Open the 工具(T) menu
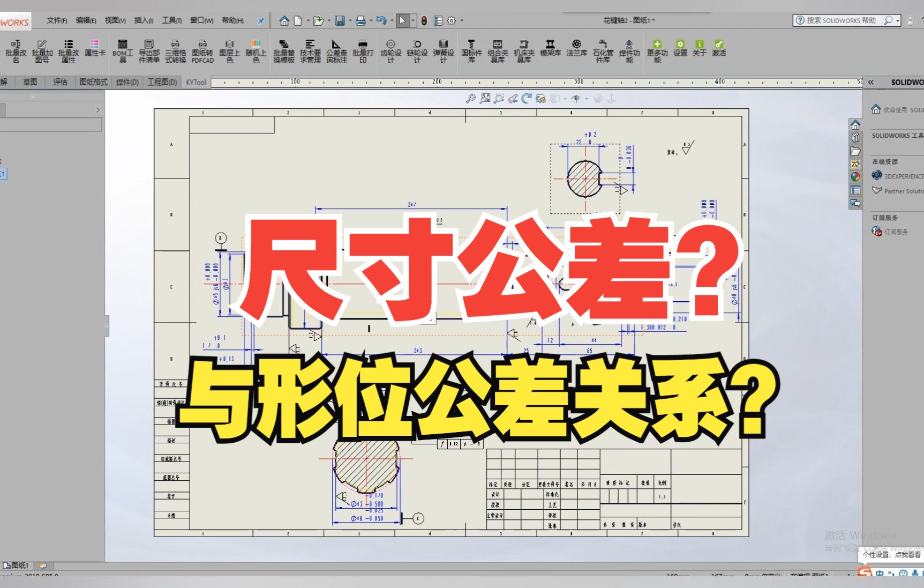Image resolution: width=924 pixels, height=588 pixels. (x=171, y=20)
